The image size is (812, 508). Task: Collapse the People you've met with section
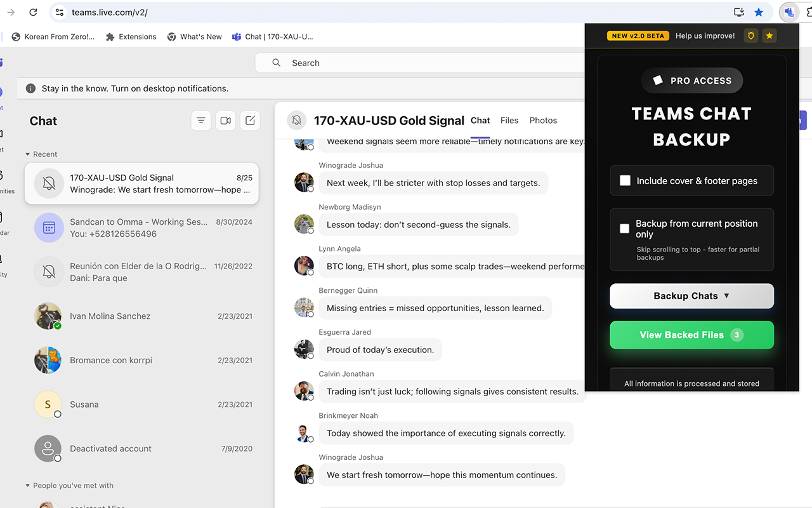pos(69,486)
